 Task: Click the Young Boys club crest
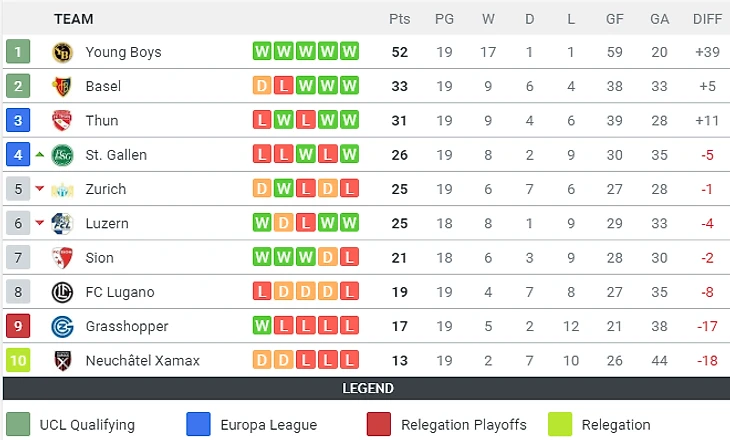[63, 52]
